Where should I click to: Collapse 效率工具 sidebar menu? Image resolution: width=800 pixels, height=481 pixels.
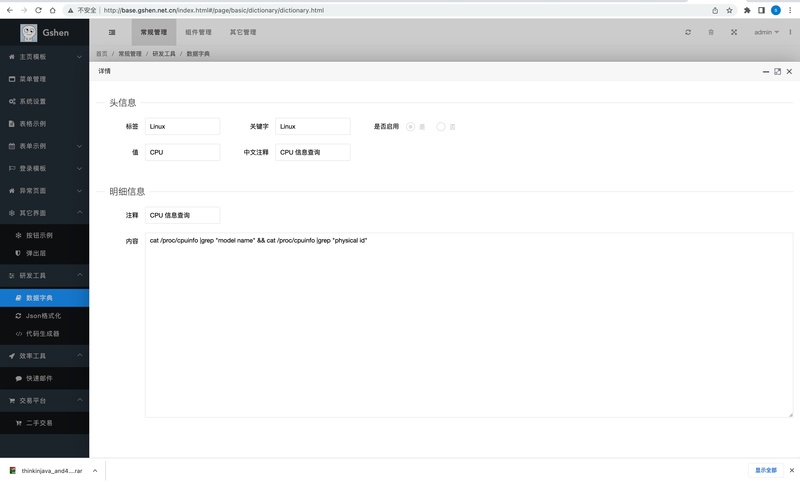coord(44,356)
